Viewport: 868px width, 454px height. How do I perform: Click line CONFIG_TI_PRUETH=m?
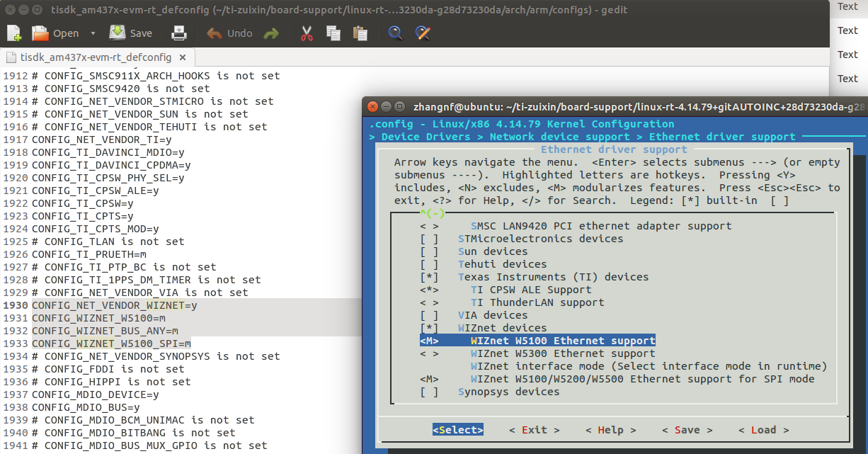pos(89,254)
